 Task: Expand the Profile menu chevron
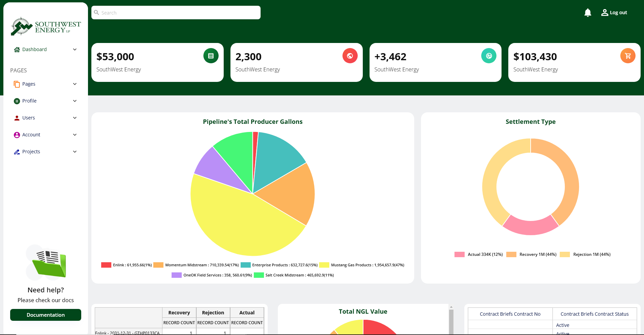75,101
